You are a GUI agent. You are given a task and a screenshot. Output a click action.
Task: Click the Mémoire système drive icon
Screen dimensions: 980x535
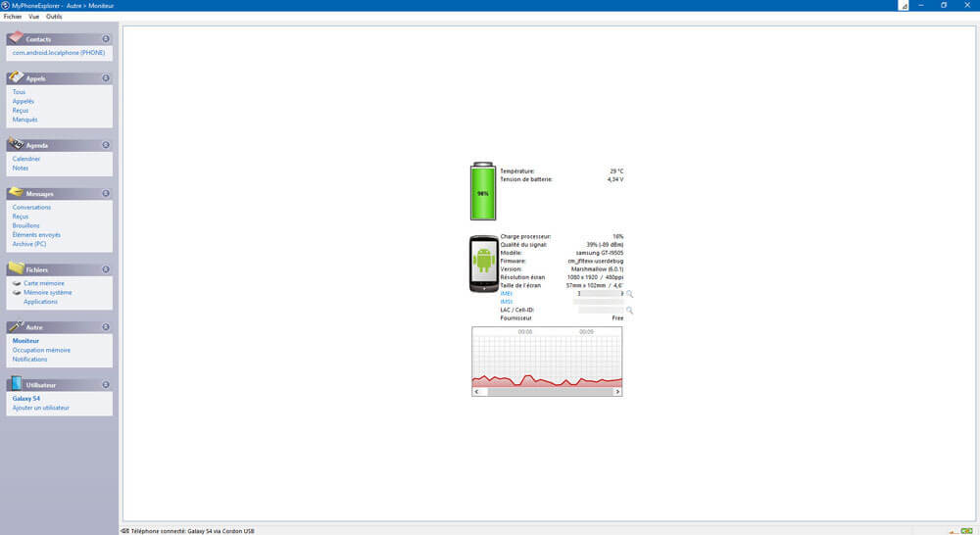(17, 293)
